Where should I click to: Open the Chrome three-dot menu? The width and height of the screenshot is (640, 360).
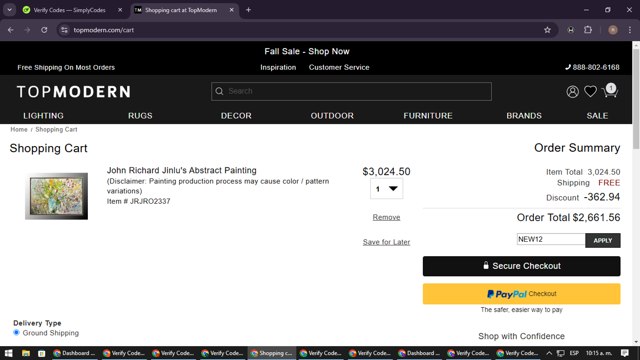(x=630, y=30)
